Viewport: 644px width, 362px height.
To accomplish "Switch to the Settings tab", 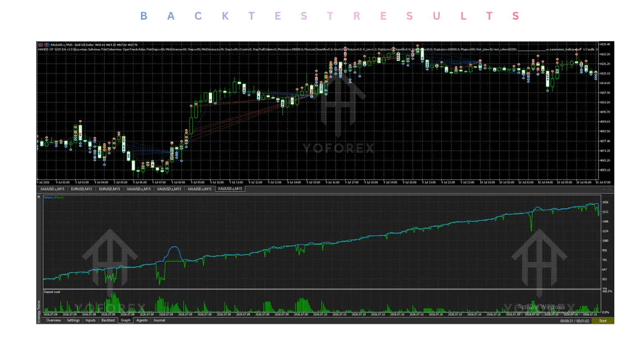I will tap(73, 320).
